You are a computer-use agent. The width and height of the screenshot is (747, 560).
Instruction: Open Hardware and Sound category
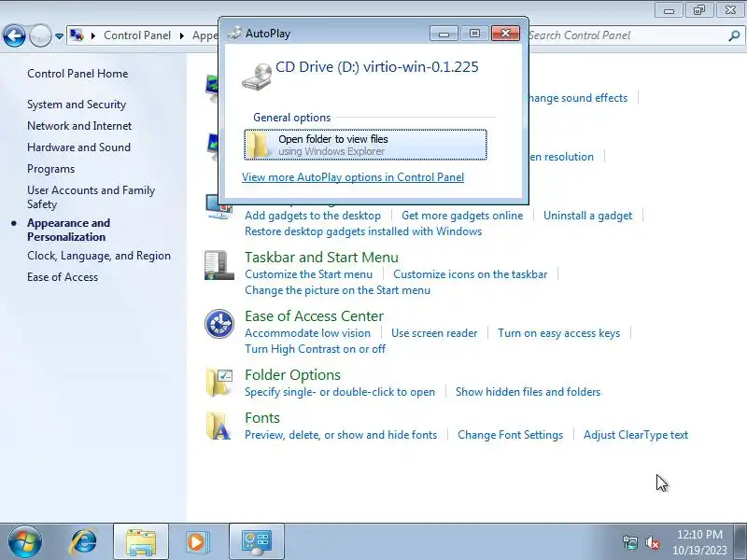pos(79,147)
